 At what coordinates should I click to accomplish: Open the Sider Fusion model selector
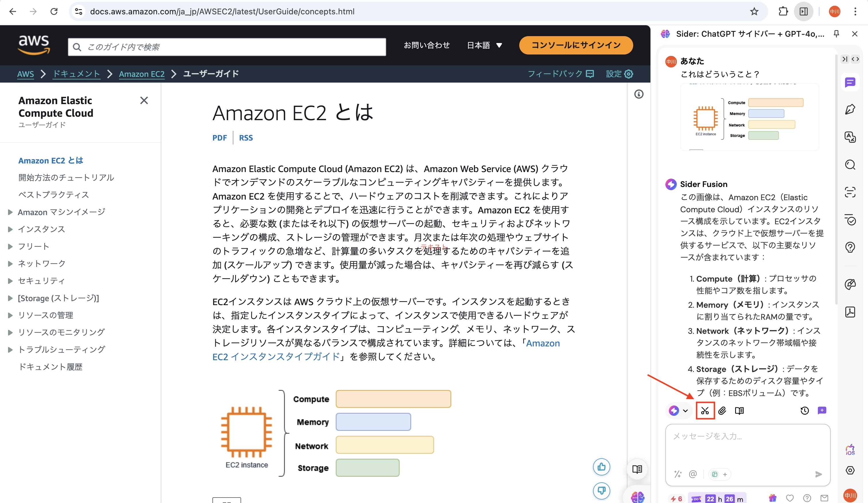pyautogui.click(x=678, y=410)
